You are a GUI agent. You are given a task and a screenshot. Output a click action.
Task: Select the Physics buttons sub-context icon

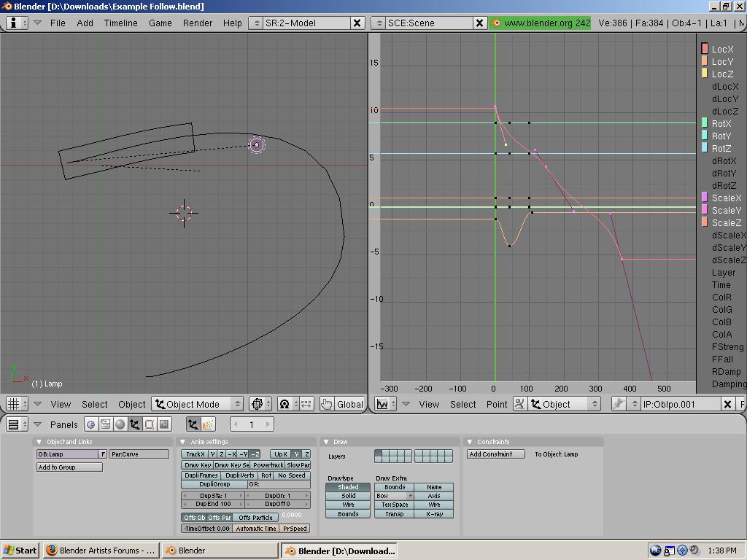208,424
